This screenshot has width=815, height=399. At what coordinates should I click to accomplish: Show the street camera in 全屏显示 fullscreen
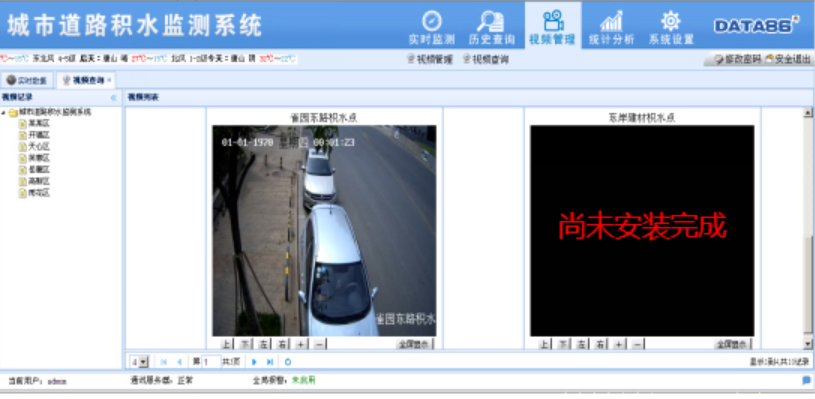pyautogui.click(x=414, y=344)
